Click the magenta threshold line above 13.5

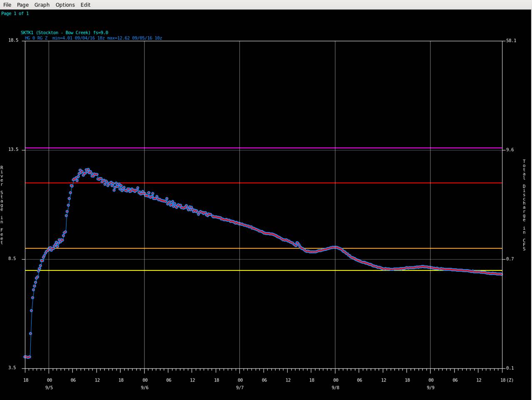264,148
